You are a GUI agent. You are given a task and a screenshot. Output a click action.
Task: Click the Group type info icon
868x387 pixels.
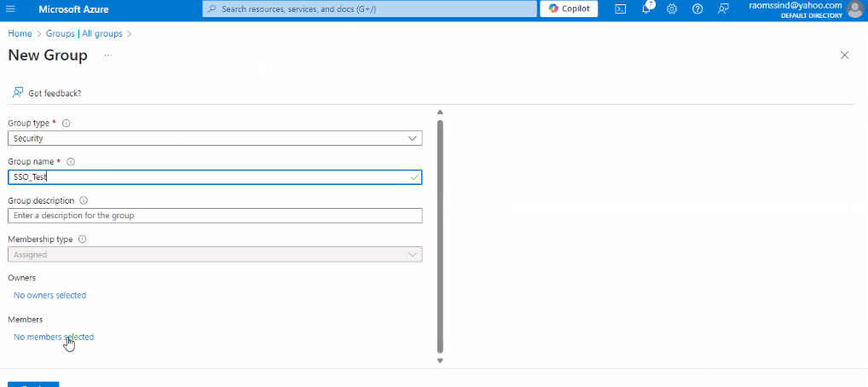tap(66, 123)
